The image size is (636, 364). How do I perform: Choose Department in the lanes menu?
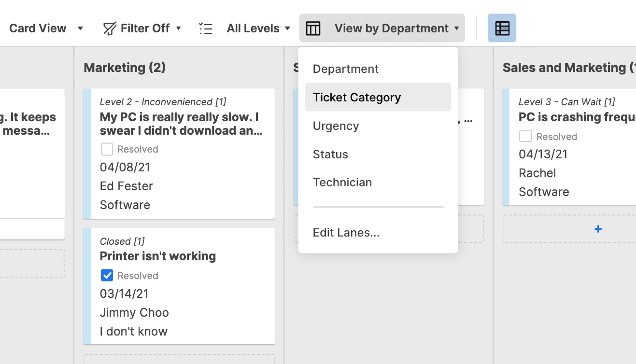(345, 69)
